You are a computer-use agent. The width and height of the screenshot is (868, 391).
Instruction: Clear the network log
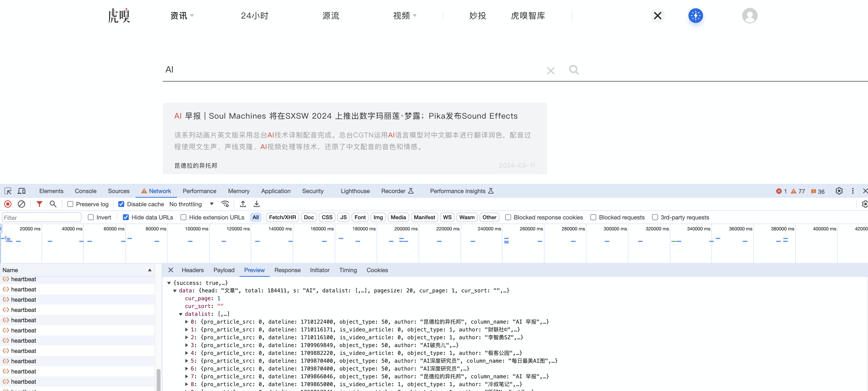[x=21, y=204]
